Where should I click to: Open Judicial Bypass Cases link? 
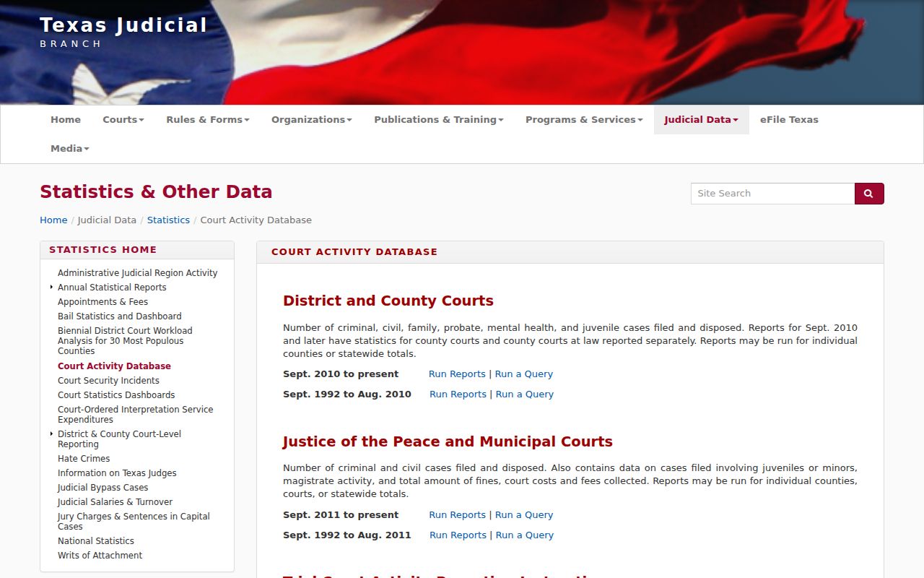coord(103,488)
